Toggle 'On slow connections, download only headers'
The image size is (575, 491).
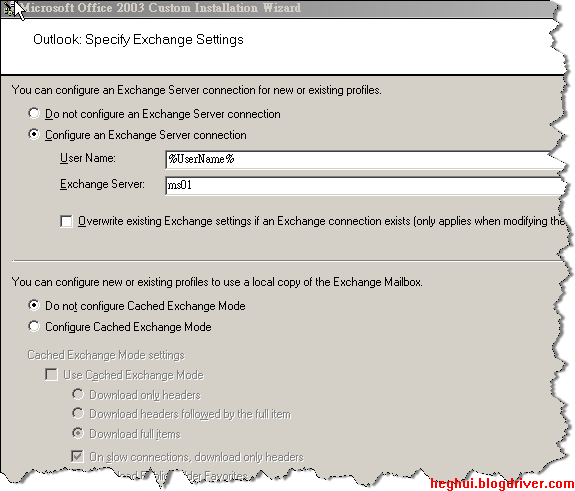pos(77,457)
